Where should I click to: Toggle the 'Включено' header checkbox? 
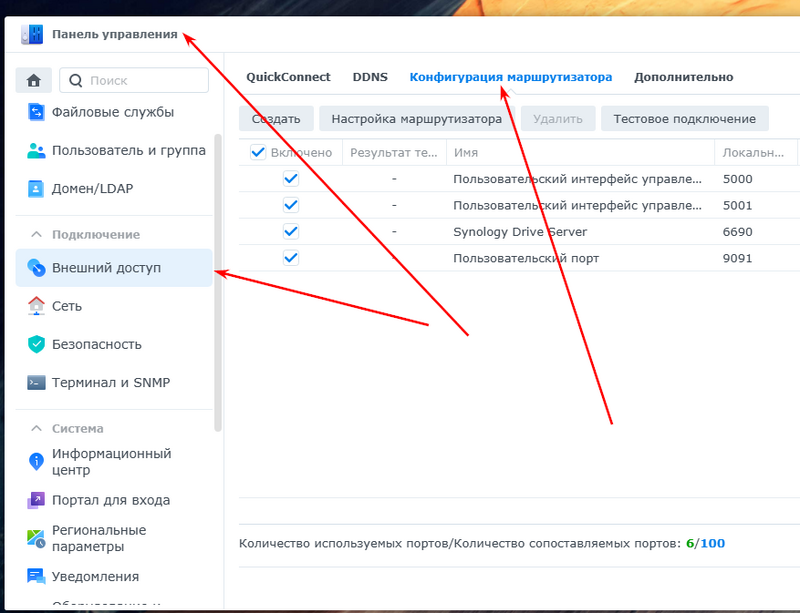(x=258, y=153)
